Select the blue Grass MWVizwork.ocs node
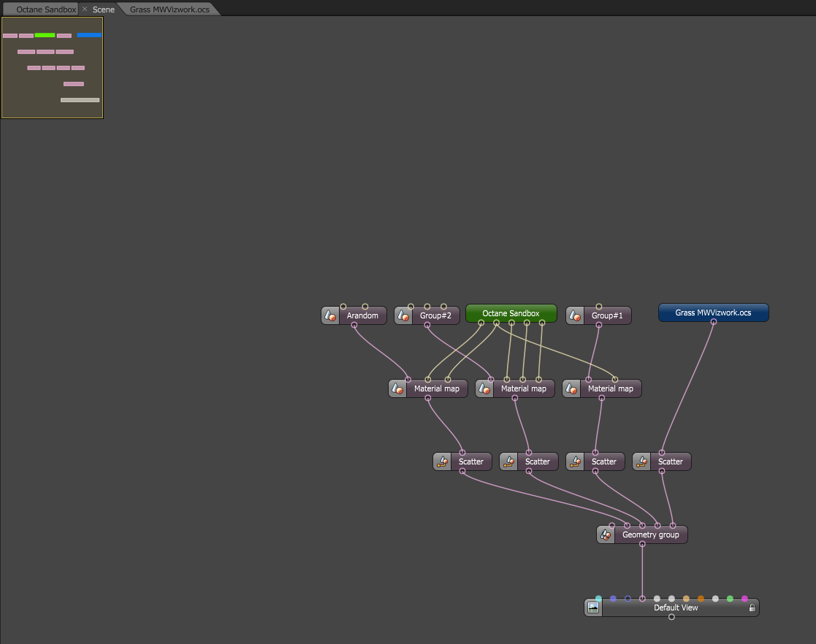 coord(714,313)
